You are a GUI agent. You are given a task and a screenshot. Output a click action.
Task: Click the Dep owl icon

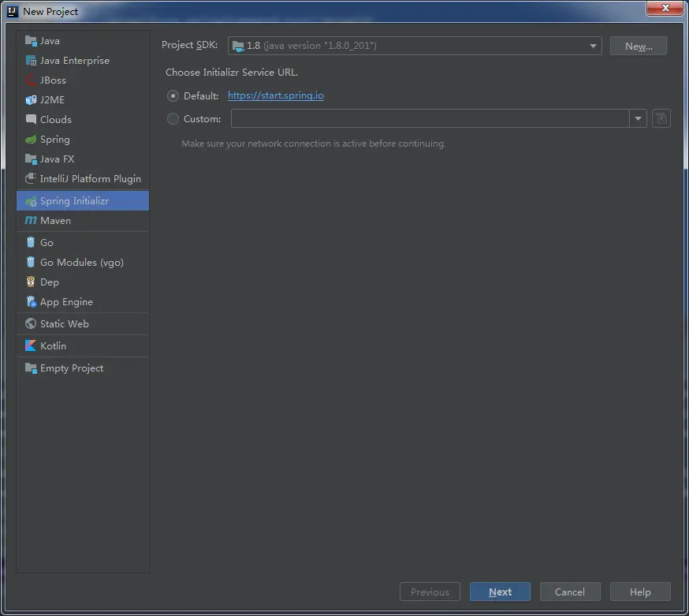(x=31, y=282)
